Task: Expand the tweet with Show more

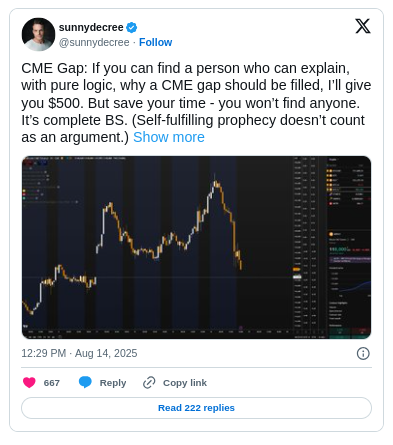Action: click(169, 137)
